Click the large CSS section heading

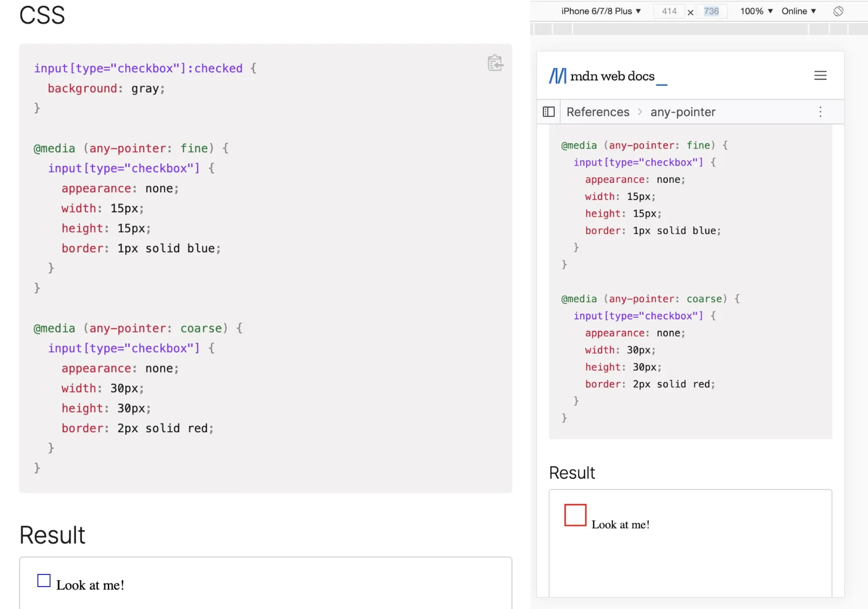click(42, 15)
